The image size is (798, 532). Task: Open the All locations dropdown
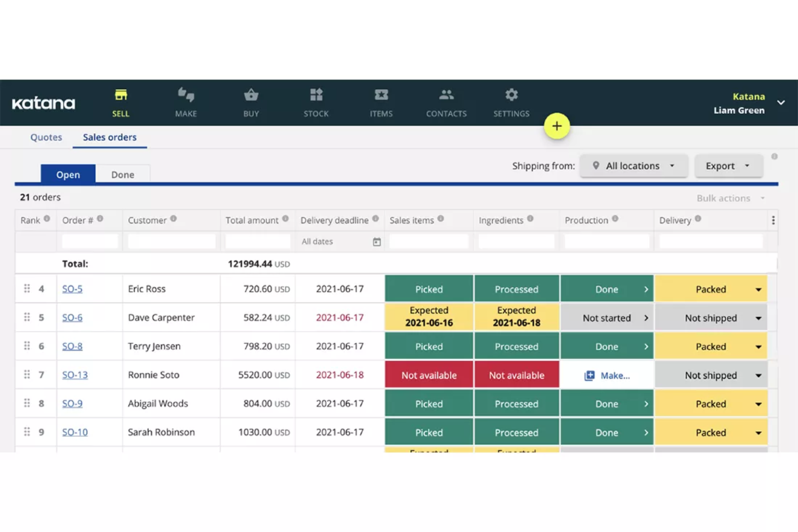[634, 165]
